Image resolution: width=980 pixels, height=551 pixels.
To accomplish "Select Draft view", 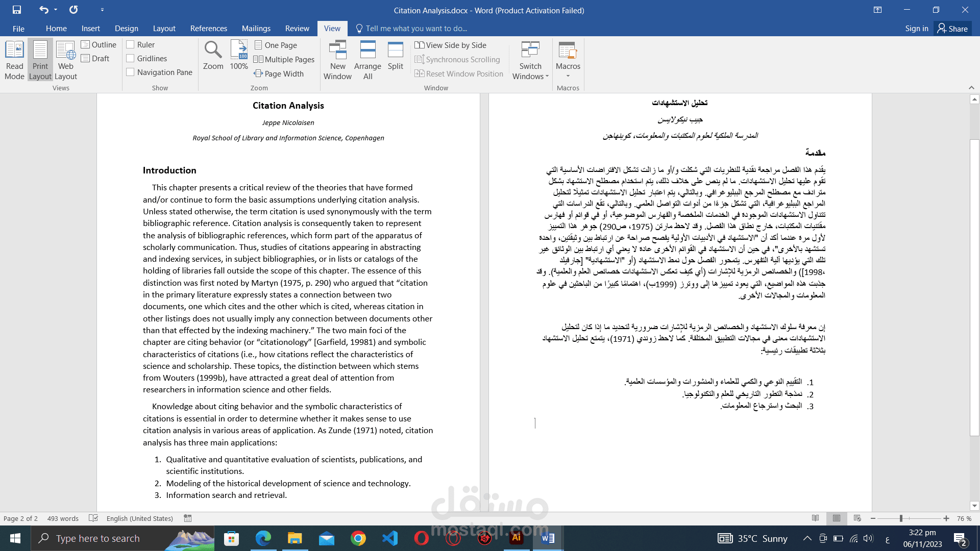I will [x=95, y=59].
